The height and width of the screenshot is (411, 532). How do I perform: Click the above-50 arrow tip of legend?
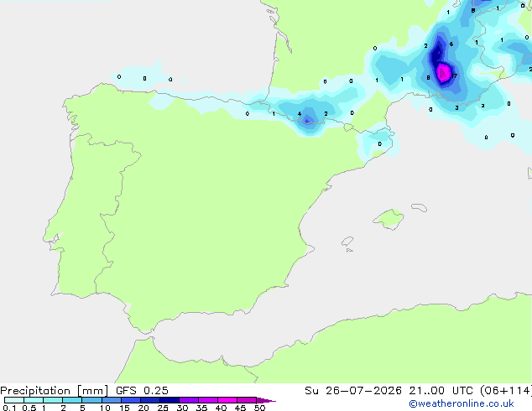point(266,400)
